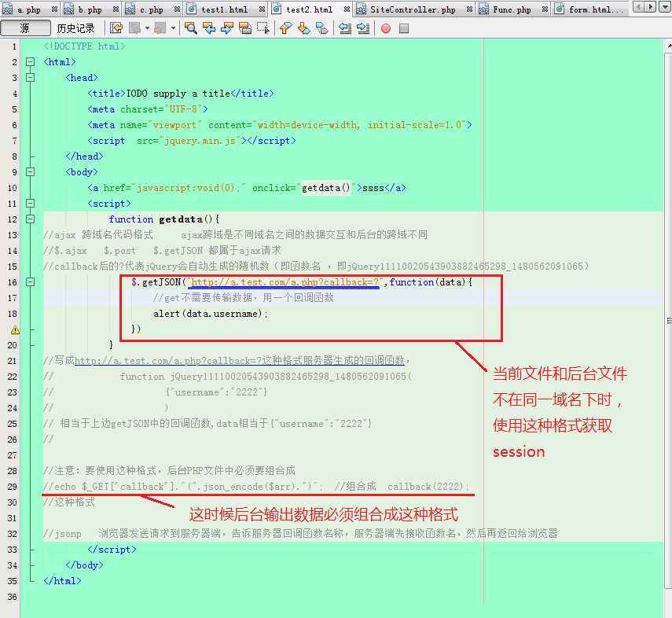The height and width of the screenshot is (618, 672).
Task: Close the test1.html tab
Action: pyautogui.click(x=262, y=9)
